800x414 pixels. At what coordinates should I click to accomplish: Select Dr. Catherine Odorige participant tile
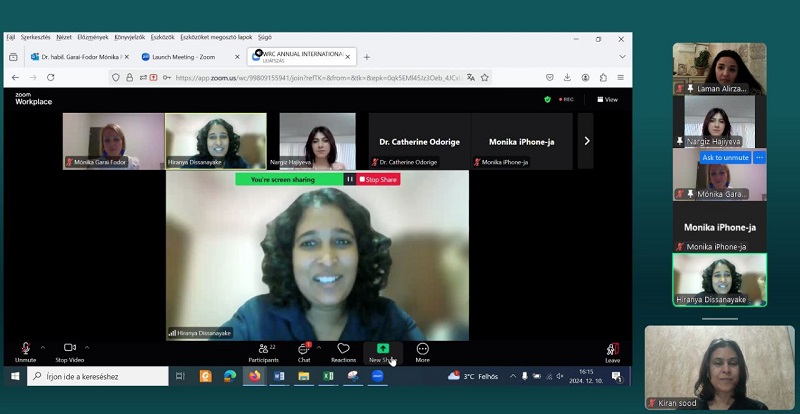pos(419,141)
